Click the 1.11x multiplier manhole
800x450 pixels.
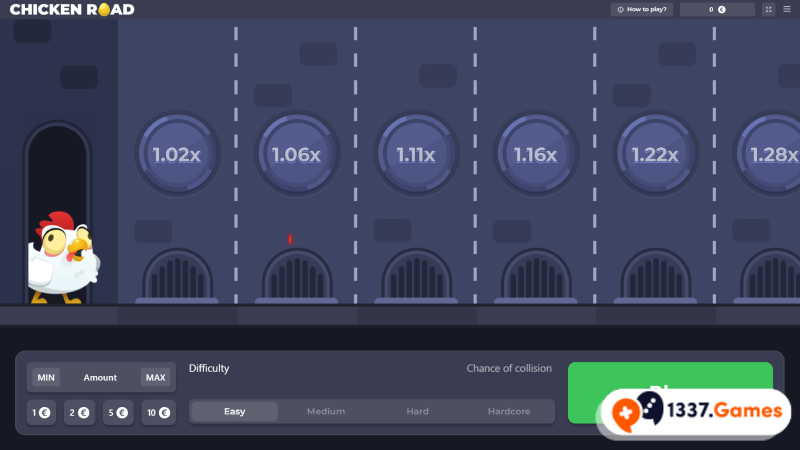416,154
